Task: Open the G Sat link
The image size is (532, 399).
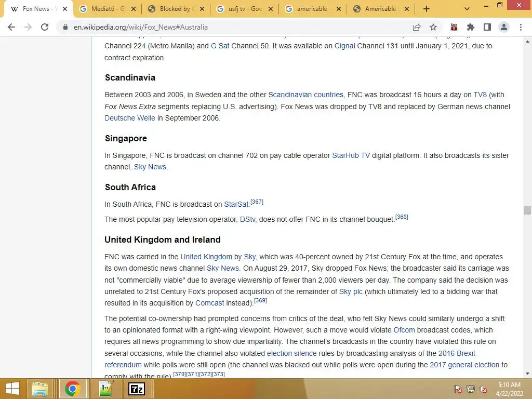Action: [220, 46]
